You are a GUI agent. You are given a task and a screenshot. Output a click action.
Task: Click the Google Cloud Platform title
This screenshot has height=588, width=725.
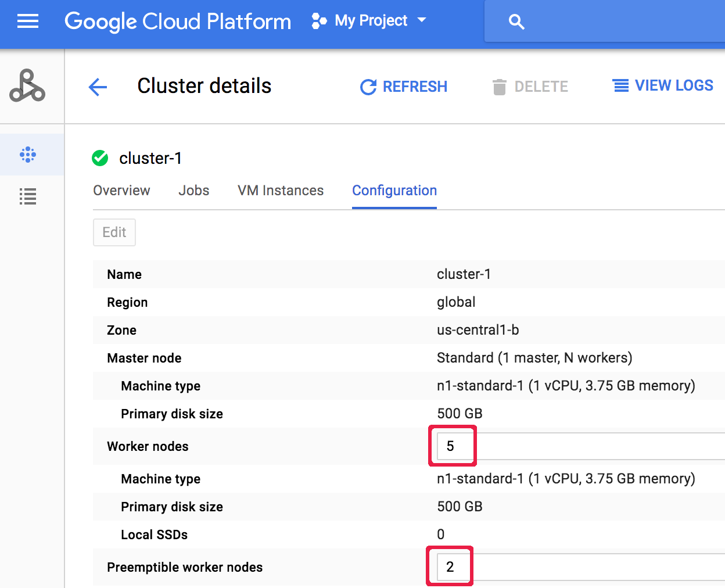click(x=178, y=21)
